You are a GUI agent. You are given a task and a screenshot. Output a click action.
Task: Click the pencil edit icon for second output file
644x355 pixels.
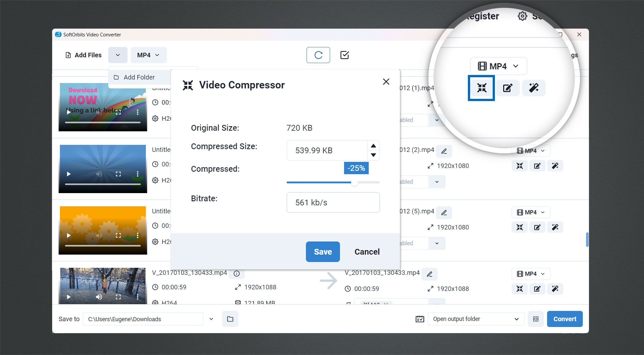point(537,166)
